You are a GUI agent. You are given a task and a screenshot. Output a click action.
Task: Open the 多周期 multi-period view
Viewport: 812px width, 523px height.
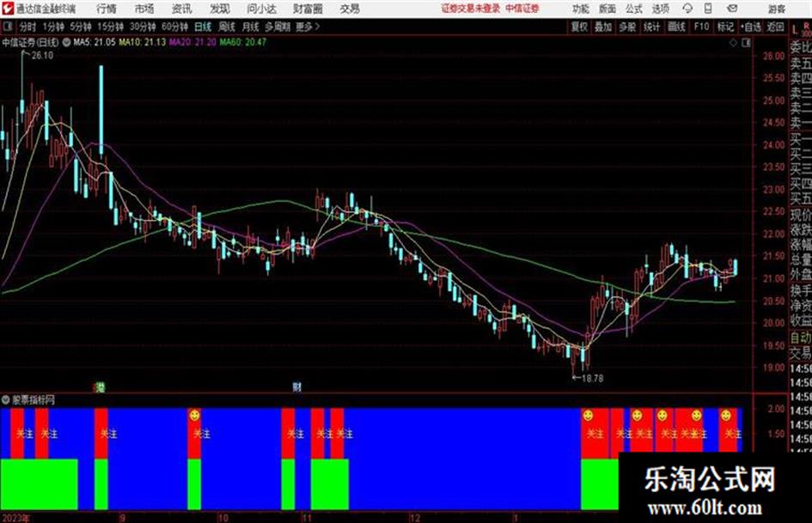point(278,27)
